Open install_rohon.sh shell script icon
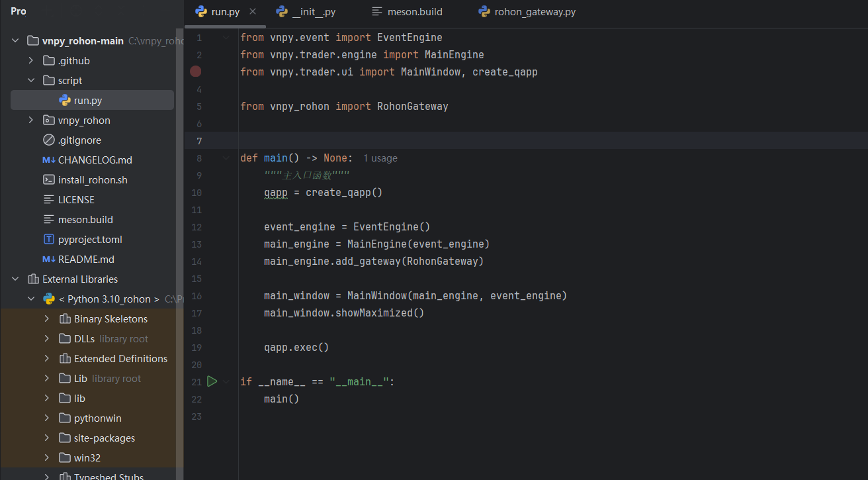The width and height of the screenshot is (868, 480). coord(48,180)
